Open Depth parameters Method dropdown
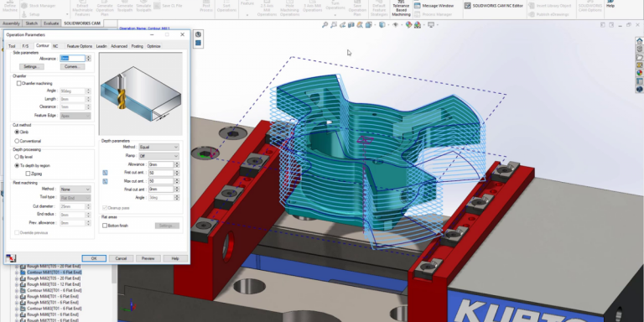 (x=158, y=147)
